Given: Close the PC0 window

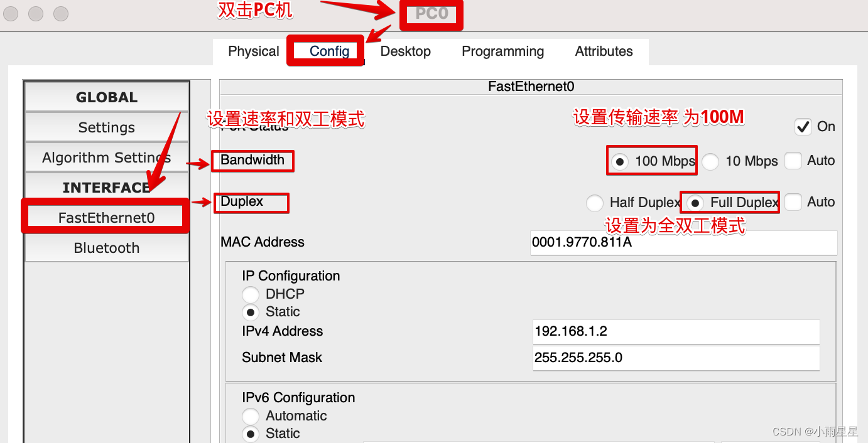Looking at the screenshot, I should point(11,13).
